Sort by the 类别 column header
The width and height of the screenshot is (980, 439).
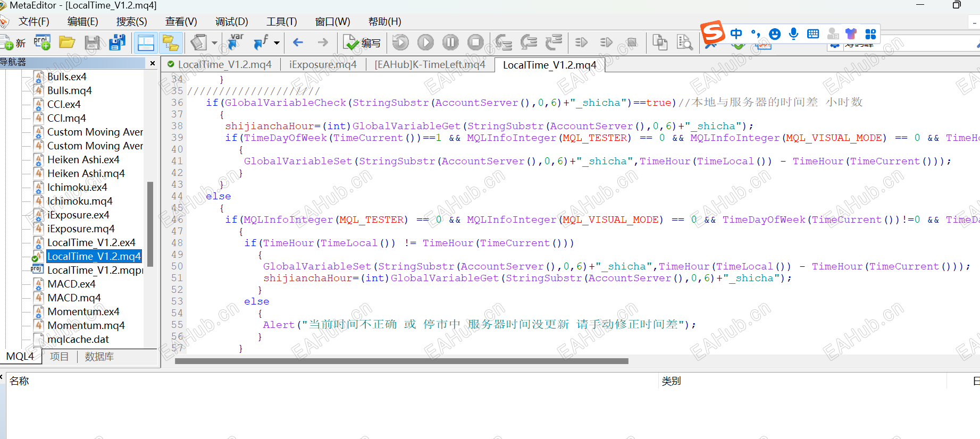click(671, 381)
